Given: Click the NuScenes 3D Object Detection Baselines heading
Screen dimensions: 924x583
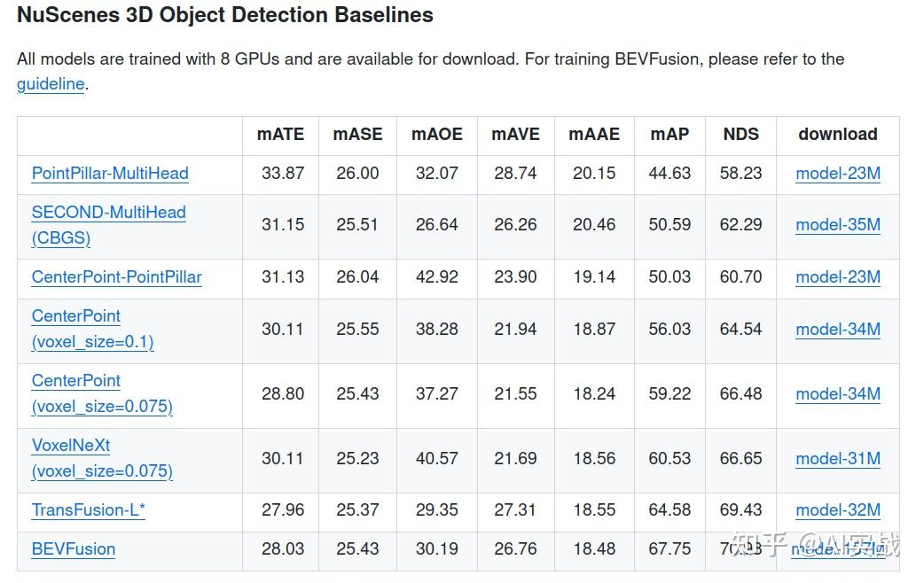Looking at the screenshot, I should [x=225, y=15].
